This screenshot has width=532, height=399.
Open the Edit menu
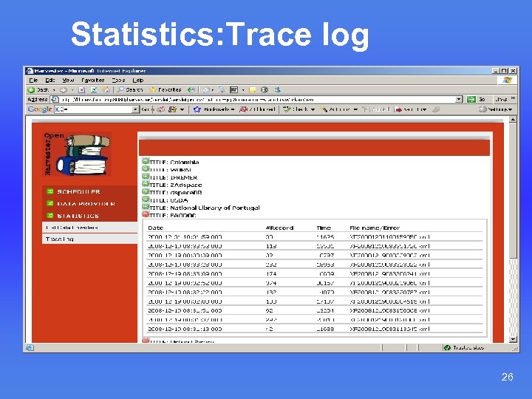[50, 81]
